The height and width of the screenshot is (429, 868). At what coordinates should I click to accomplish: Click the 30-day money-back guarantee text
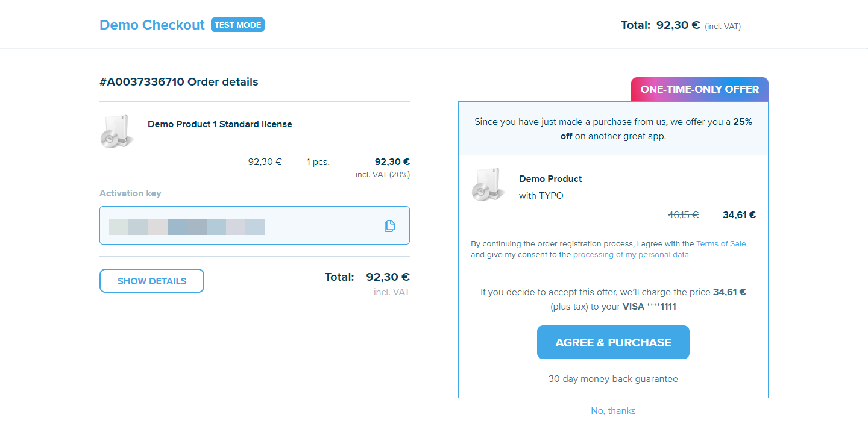(613, 379)
